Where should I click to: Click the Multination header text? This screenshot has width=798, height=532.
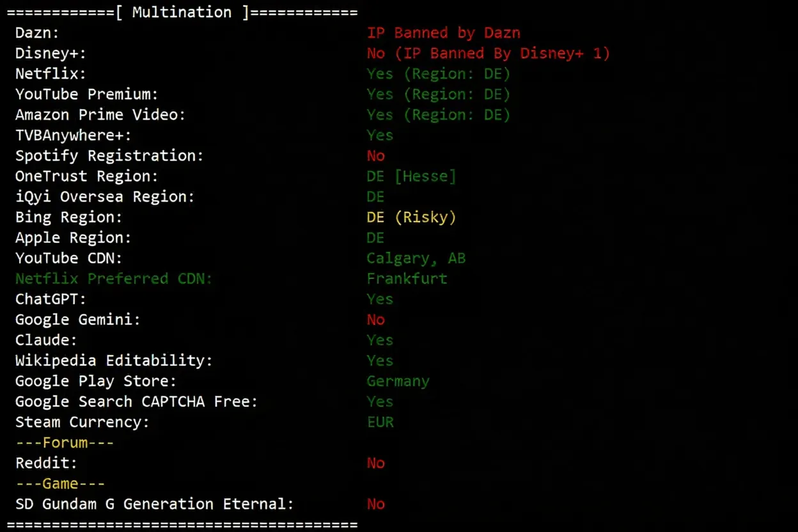[182, 12]
